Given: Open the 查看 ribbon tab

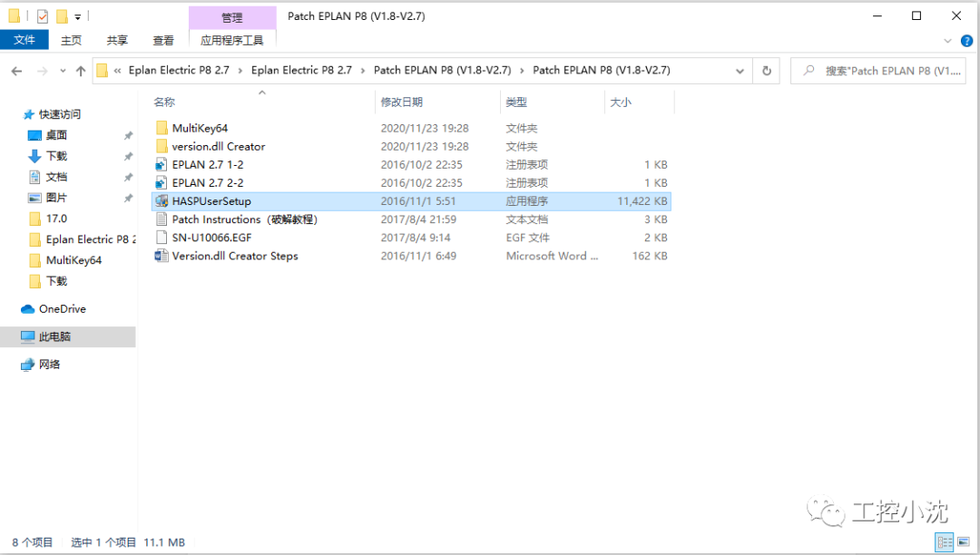Looking at the screenshot, I should point(163,40).
